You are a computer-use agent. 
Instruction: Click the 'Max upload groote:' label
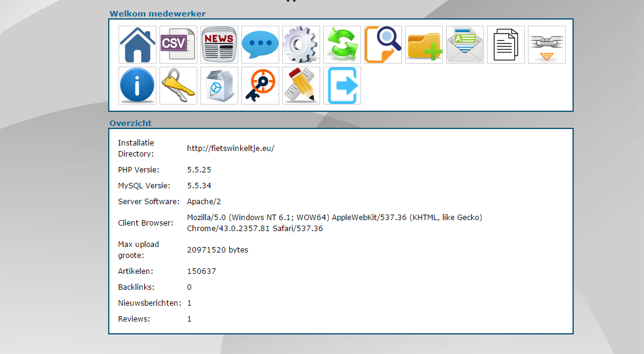(x=139, y=250)
